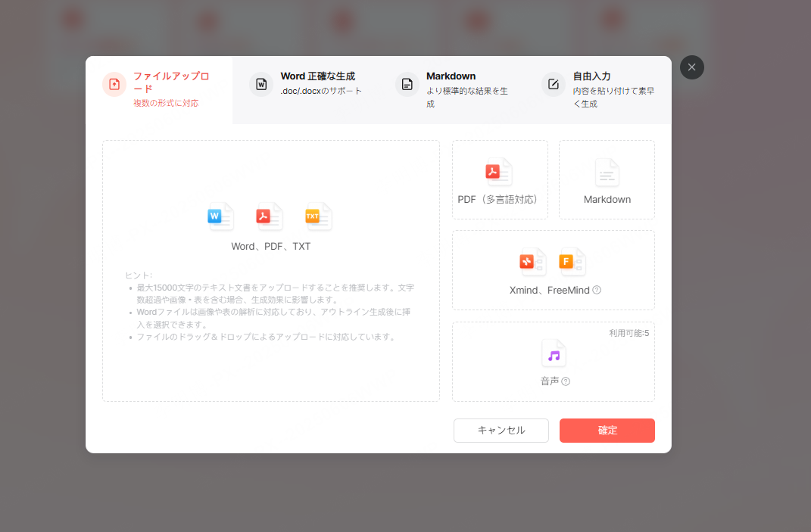Click the キャンセル button
811x532 pixels.
click(501, 430)
